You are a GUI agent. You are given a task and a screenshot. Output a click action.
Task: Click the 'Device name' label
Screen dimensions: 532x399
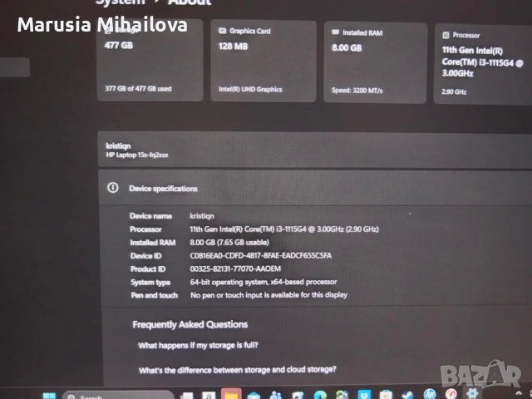point(150,216)
